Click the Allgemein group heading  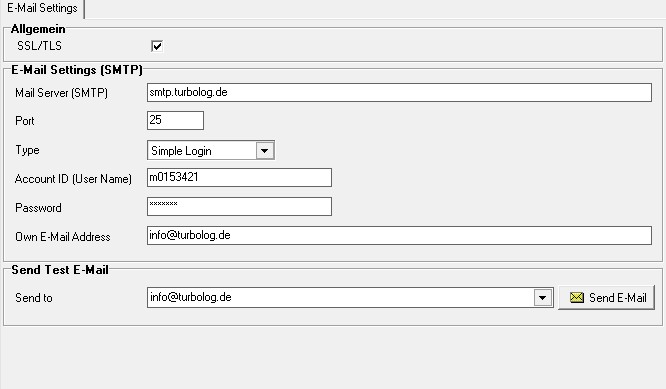38,29
